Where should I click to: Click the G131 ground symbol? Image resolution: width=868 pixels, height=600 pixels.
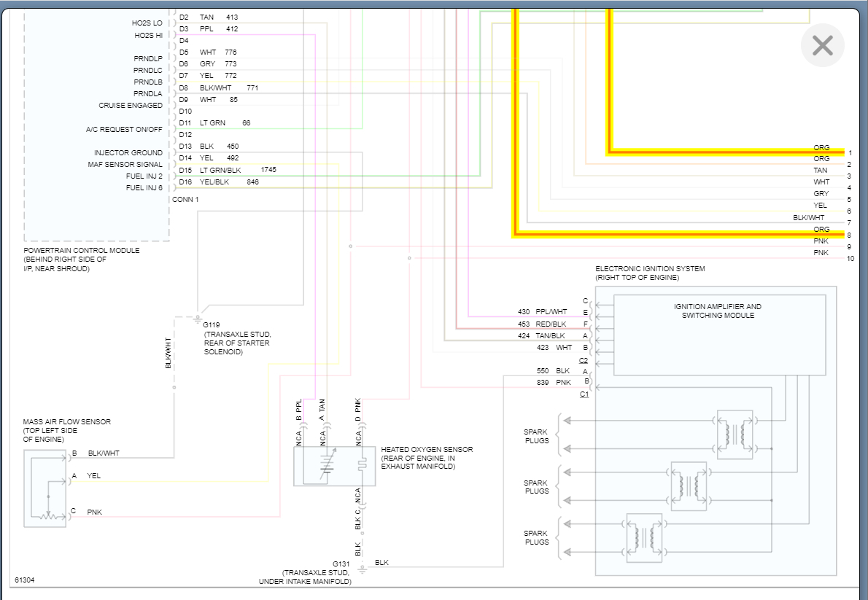[x=362, y=568]
